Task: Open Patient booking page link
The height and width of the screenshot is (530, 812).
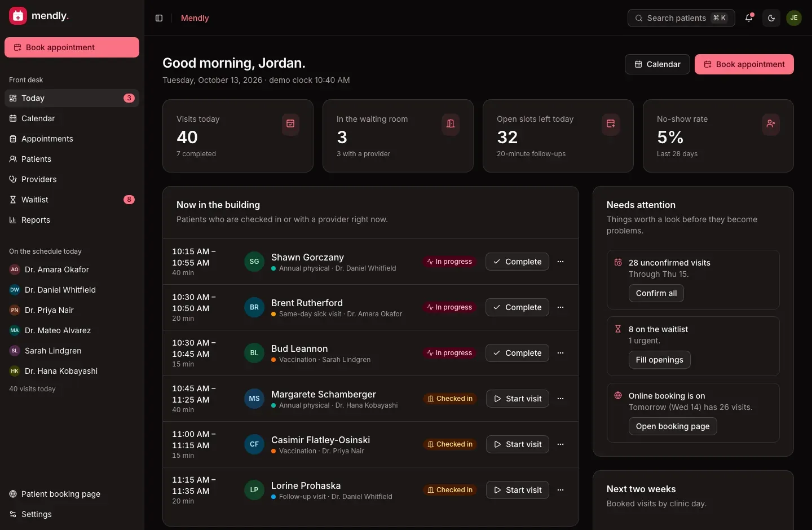Action: [x=72, y=494]
